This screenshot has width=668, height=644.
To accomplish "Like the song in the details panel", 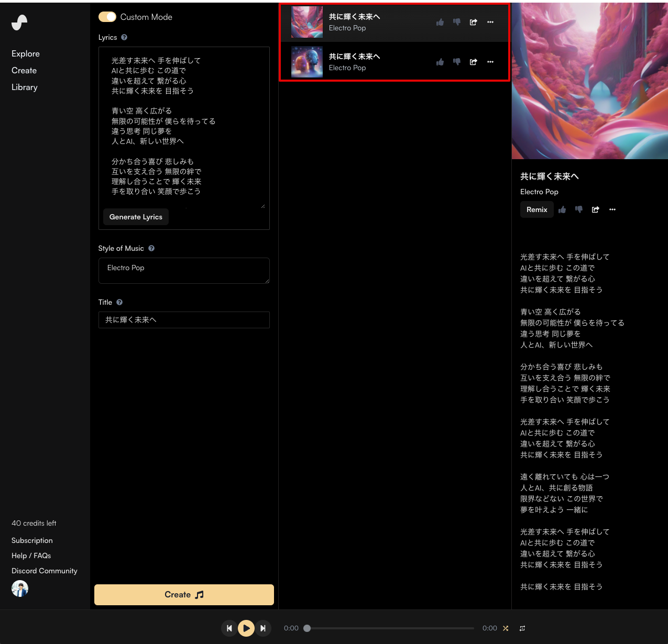I will 562,209.
